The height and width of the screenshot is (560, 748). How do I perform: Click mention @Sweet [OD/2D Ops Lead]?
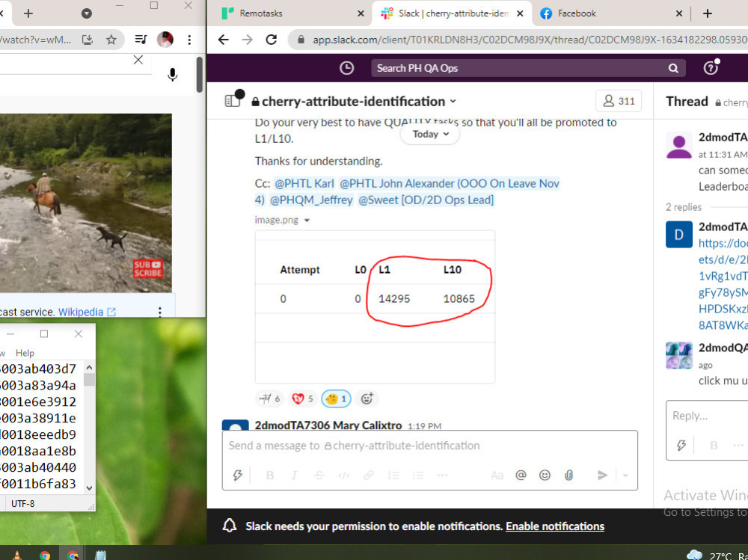tap(426, 200)
